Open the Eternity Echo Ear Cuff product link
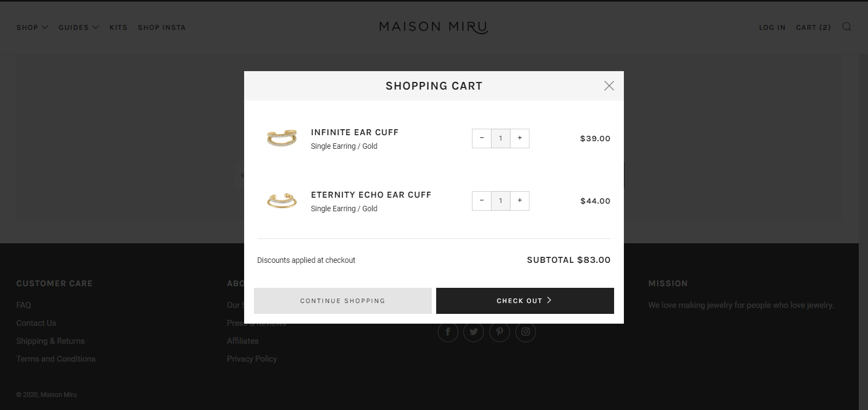The height and width of the screenshot is (410, 868). click(371, 194)
